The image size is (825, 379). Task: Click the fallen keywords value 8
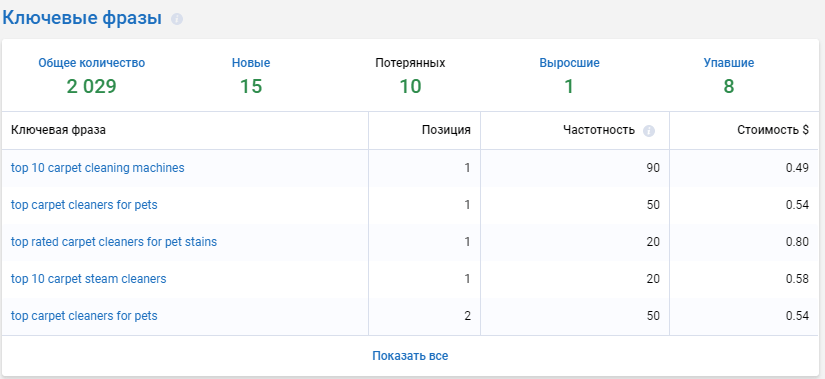[x=729, y=86]
